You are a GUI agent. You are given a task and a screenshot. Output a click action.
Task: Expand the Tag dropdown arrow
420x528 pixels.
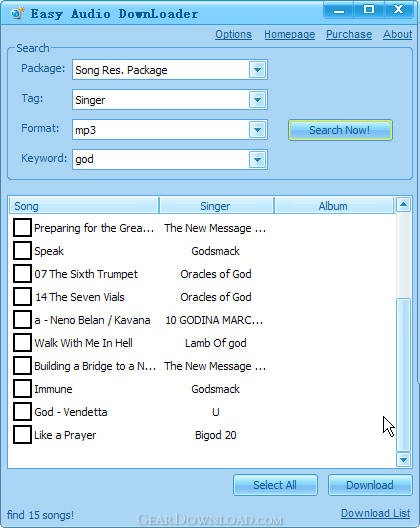tap(258, 100)
